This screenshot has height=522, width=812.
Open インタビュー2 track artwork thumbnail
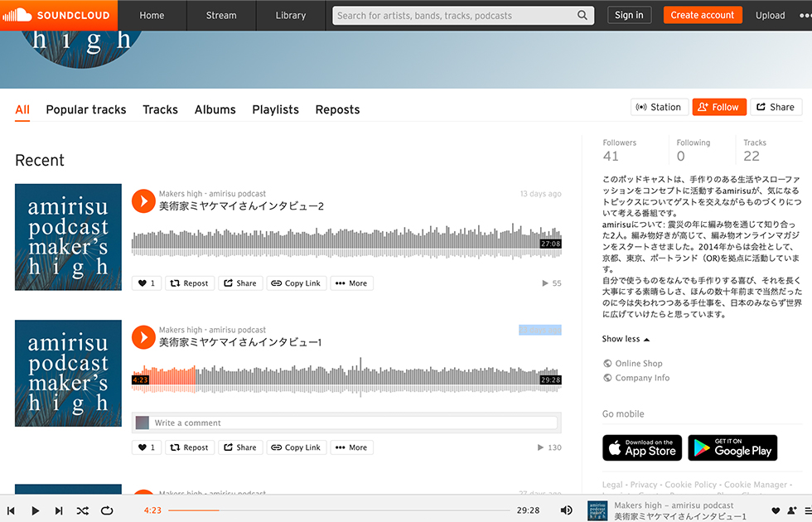point(68,237)
